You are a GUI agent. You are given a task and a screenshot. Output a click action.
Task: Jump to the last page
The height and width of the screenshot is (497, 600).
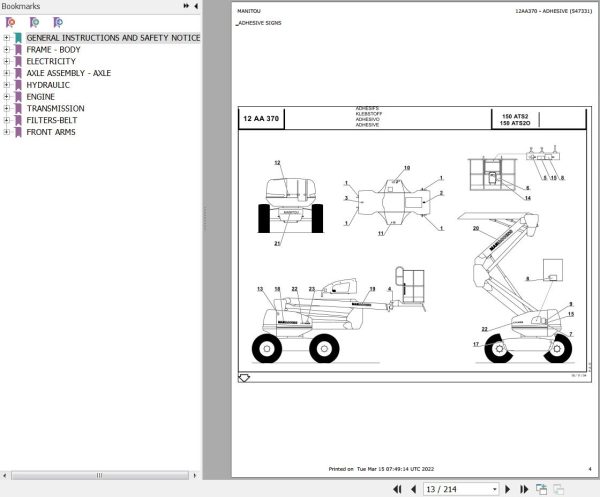(x=524, y=489)
